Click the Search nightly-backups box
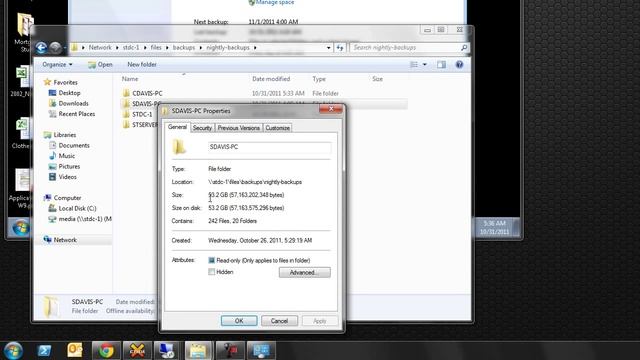The image size is (640, 360). 405,48
